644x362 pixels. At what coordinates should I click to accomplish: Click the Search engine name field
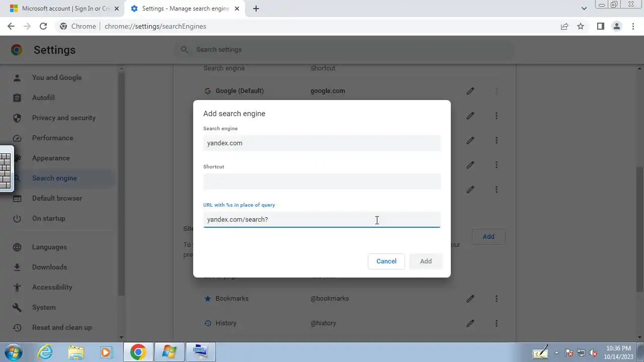click(322, 143)
